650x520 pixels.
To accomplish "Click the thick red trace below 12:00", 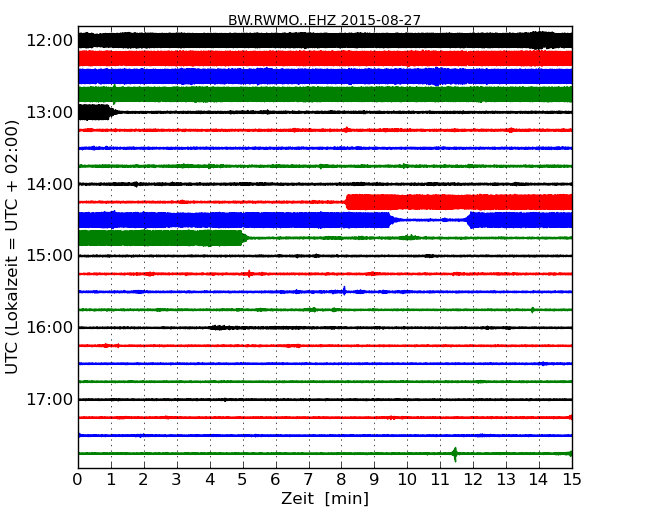I will coord(325,58).
